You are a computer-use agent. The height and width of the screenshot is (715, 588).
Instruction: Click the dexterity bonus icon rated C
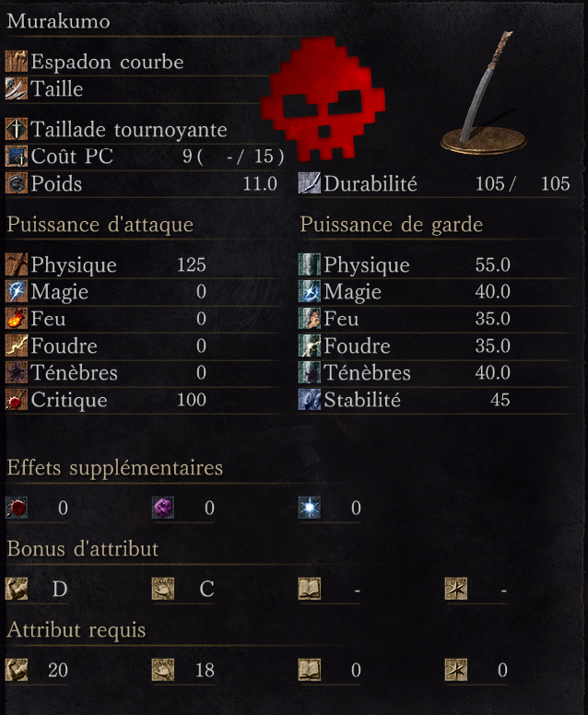163,589
